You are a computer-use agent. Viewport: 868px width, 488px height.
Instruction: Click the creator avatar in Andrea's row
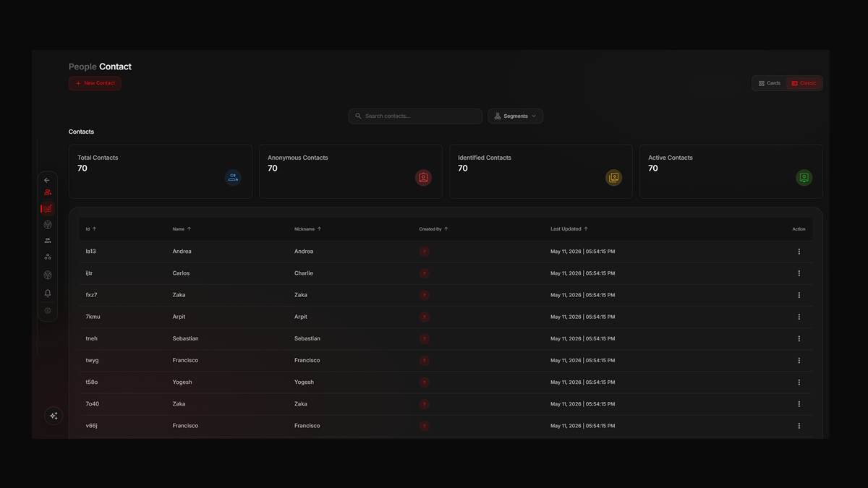point(424,252)
